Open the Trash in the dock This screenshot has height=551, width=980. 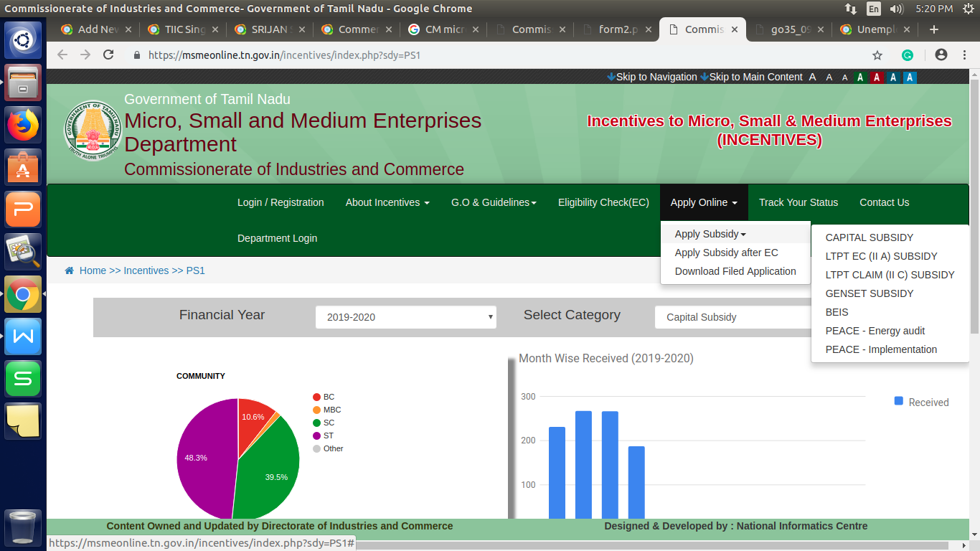tap(23, 528)
